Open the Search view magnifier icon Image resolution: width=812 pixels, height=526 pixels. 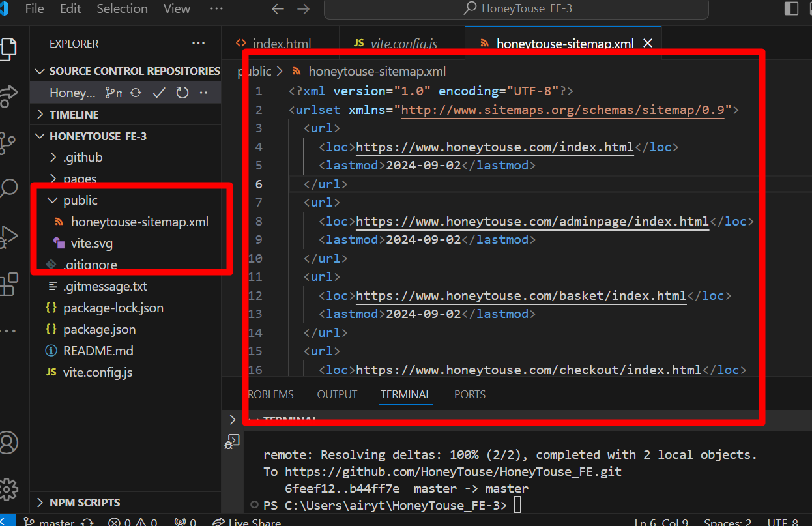click(x=8, y=189)
